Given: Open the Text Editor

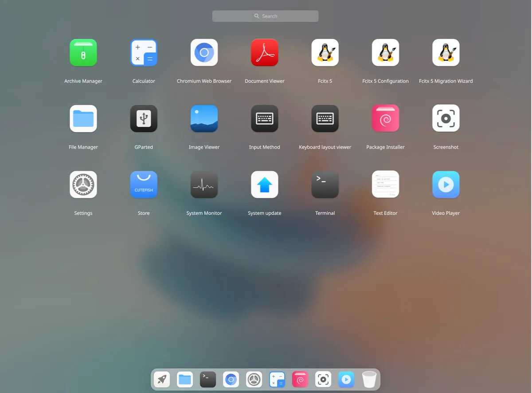Looking at the screenshot, I should pyautogui.click(x=385, y=185).
